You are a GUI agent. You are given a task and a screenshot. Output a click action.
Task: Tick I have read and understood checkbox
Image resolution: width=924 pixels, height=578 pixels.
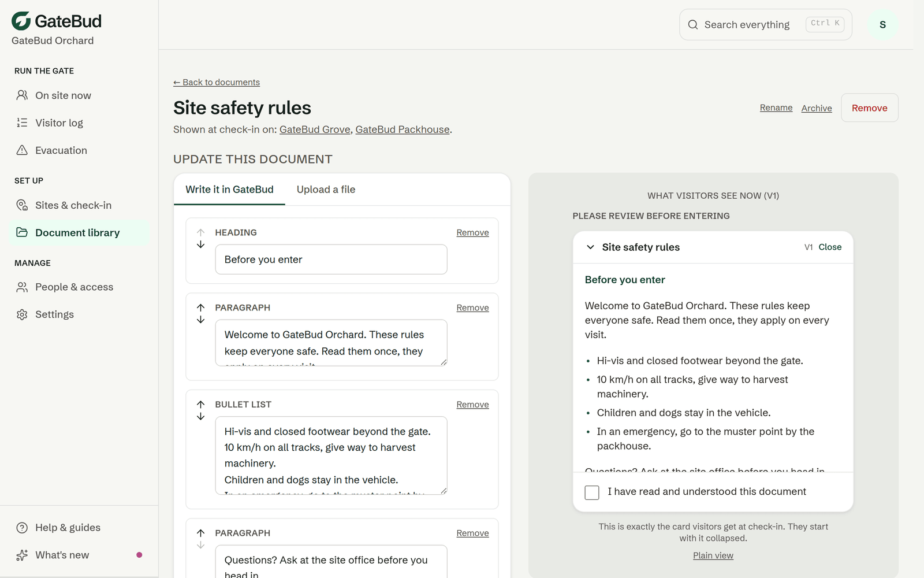click(x=592, y=492)
